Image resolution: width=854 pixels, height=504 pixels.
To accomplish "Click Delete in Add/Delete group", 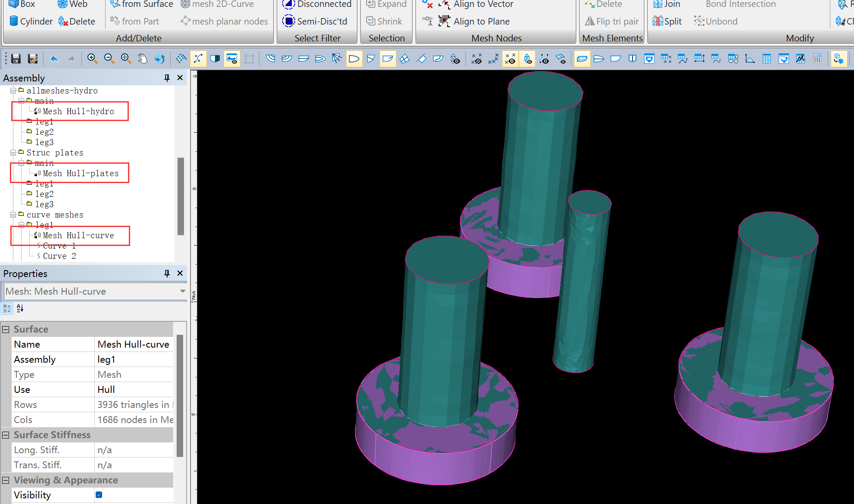I will click(x=77, y=21).
